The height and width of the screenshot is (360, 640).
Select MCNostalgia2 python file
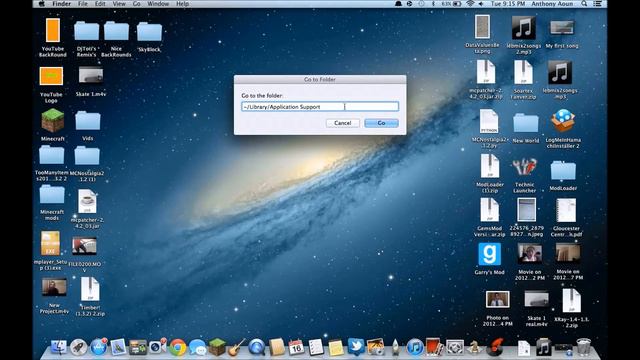(489, 121)
